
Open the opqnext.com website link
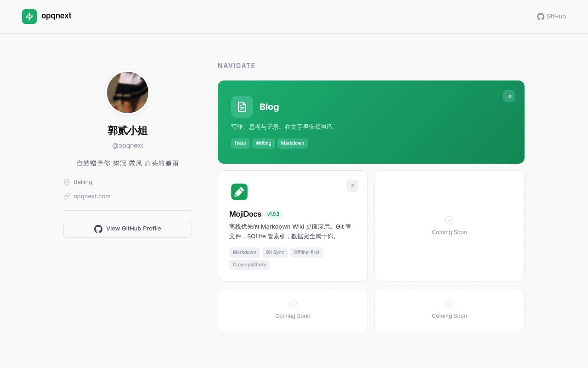point(92,196)
